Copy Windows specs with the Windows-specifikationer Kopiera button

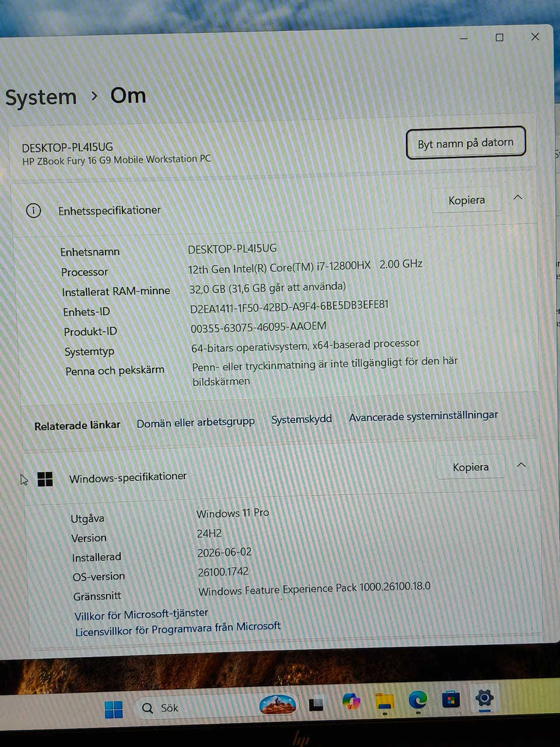(x=471, y=467)
